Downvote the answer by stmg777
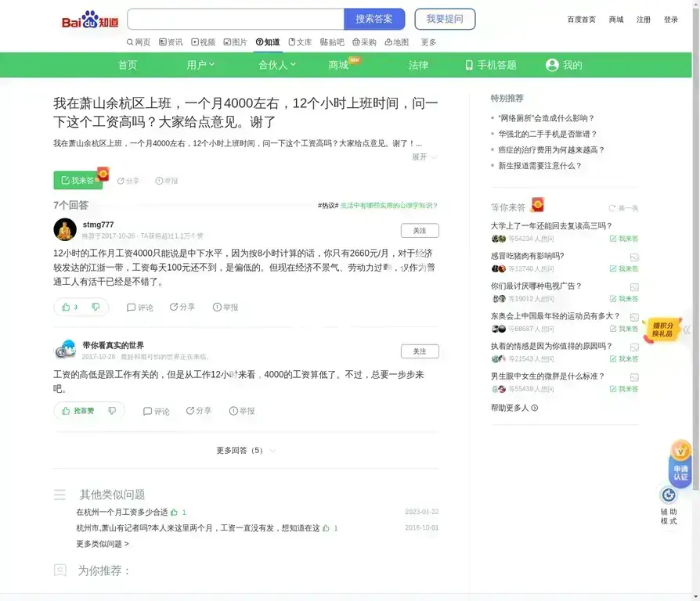The height and width of the screenshot is (601, 700). pos(96,308)
